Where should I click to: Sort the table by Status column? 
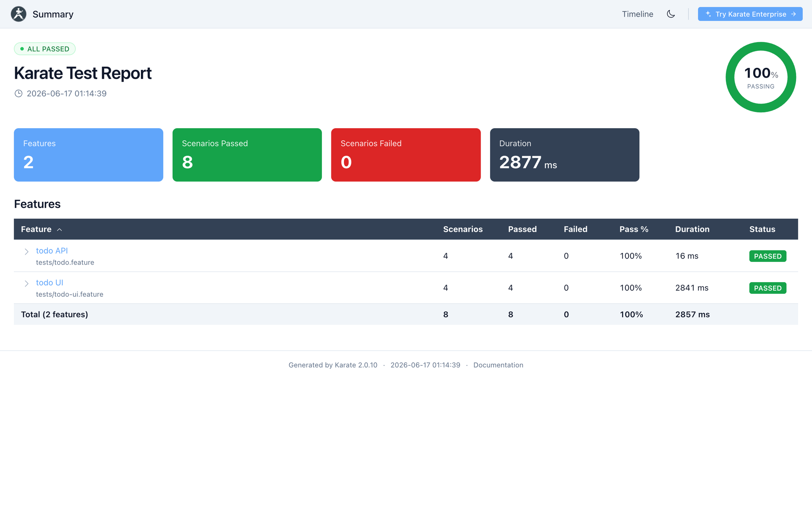click(762, 229)
